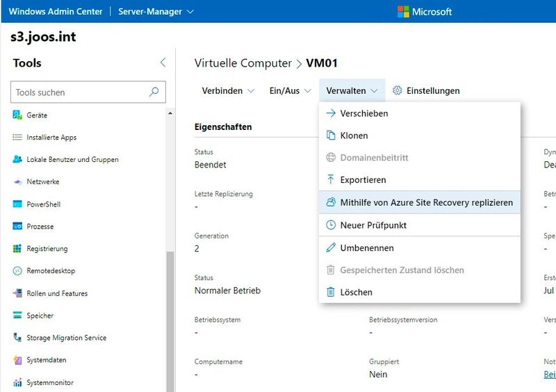Select Löschen menu entry
The height and width of the screenshot is (392, 556).
tap(420, 292)
